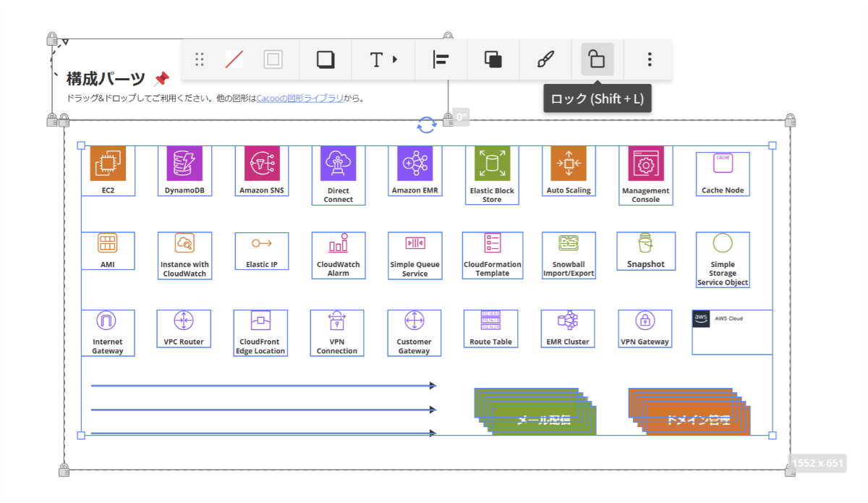Click the rotate handle above selection
This screenshot has height=503, width=868.
click(x=426, y=125)
